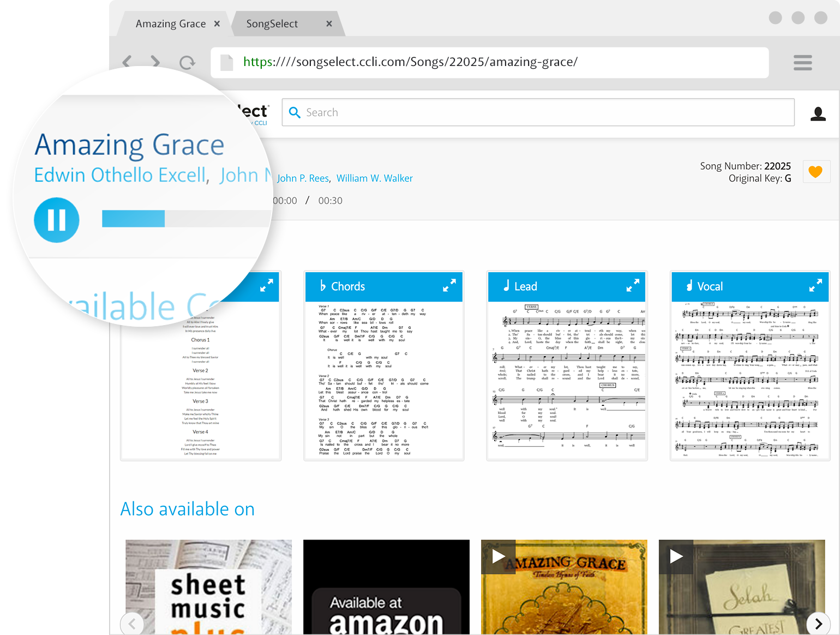840x635 pixels.
Task: Focus the URL address bar
Action: [490, 62]
